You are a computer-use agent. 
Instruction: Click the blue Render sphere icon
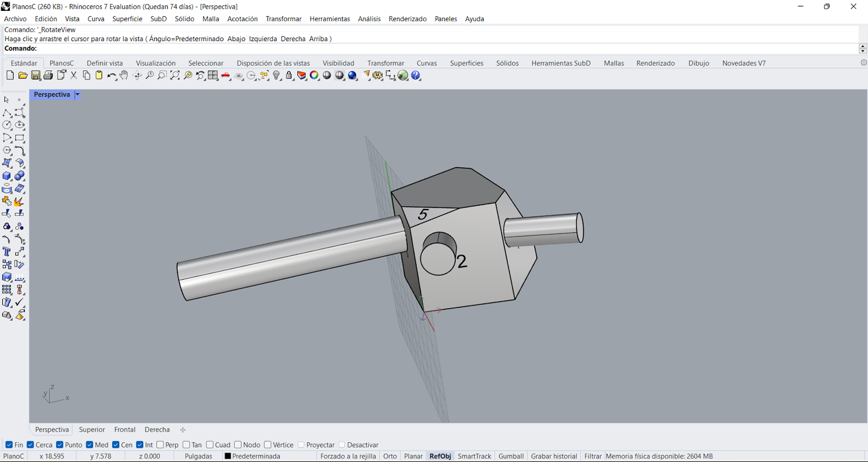353,75
